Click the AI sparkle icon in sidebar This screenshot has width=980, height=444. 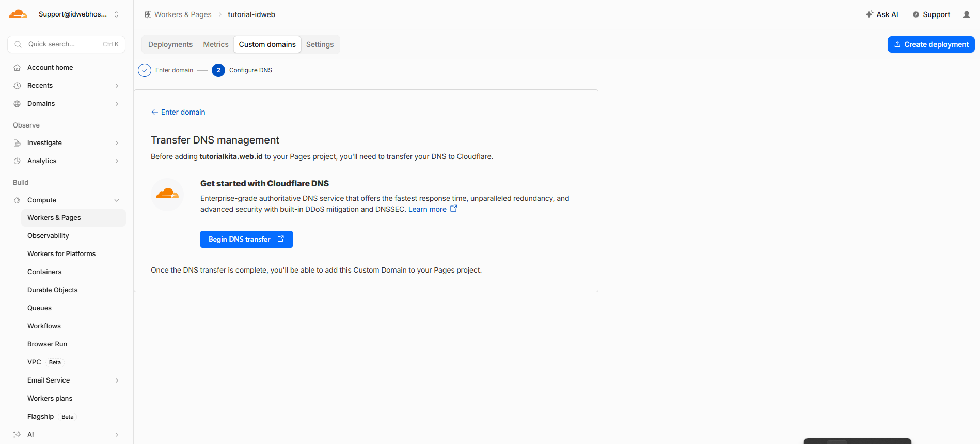coord(17,435)
